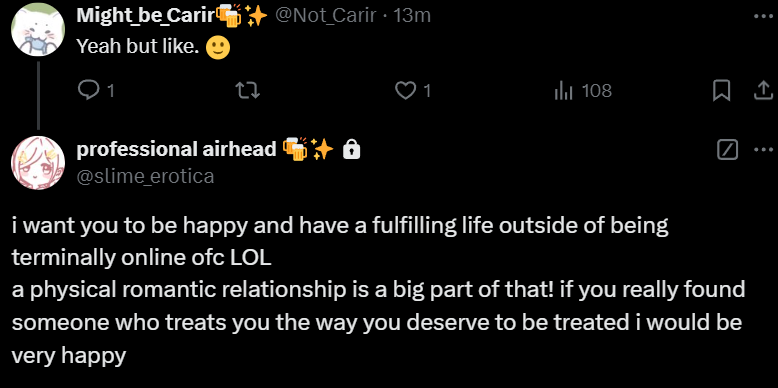Open Might_be_Carir's cat profile picture

tap(38, 29)
